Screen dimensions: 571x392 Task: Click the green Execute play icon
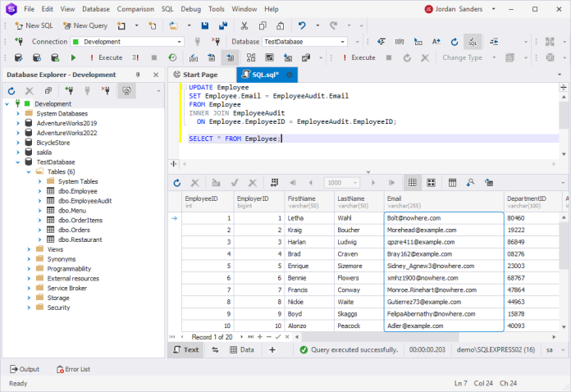click(x=73, y=57)
